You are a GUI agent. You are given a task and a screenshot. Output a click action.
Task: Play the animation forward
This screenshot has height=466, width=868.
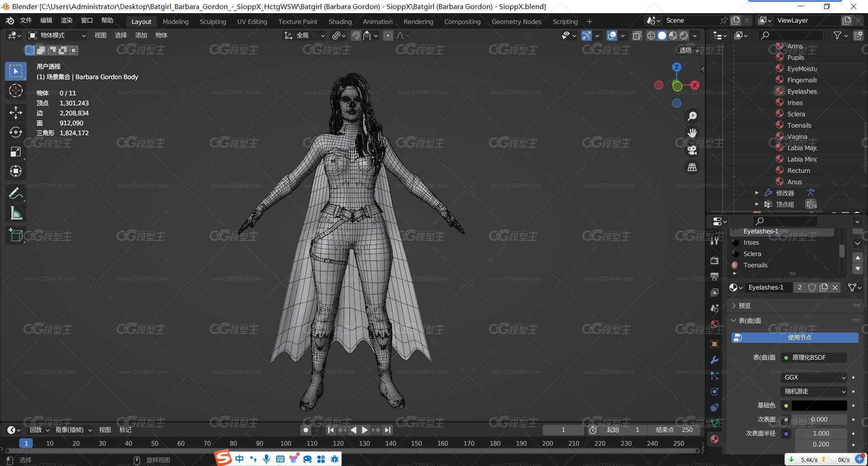[365, 430]
